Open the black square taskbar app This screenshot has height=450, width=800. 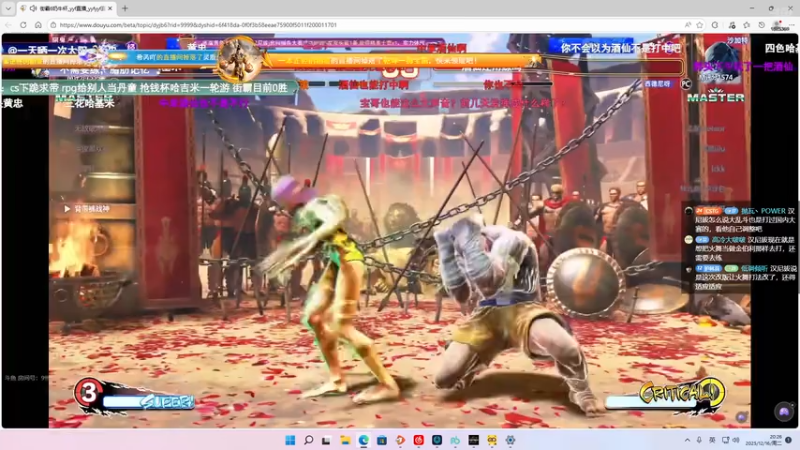coord(473,440)
